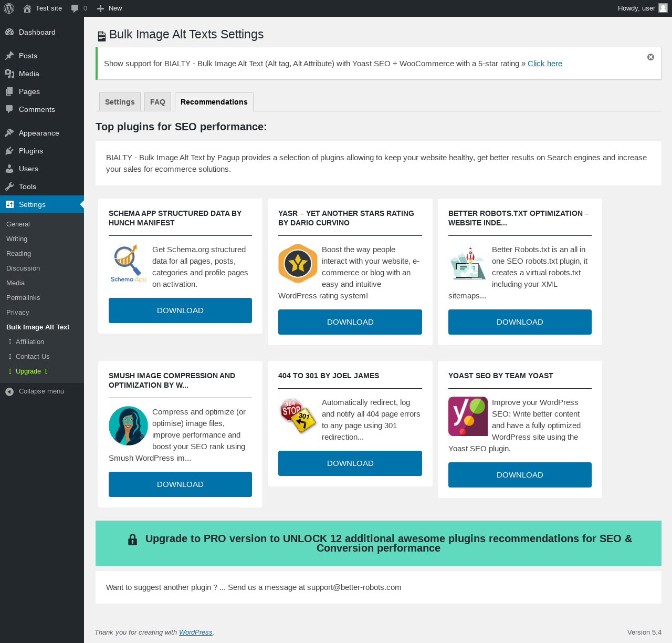672x643 pixels.
Task: Download Schema App Structured Data plugin
Action: point(180,310)
